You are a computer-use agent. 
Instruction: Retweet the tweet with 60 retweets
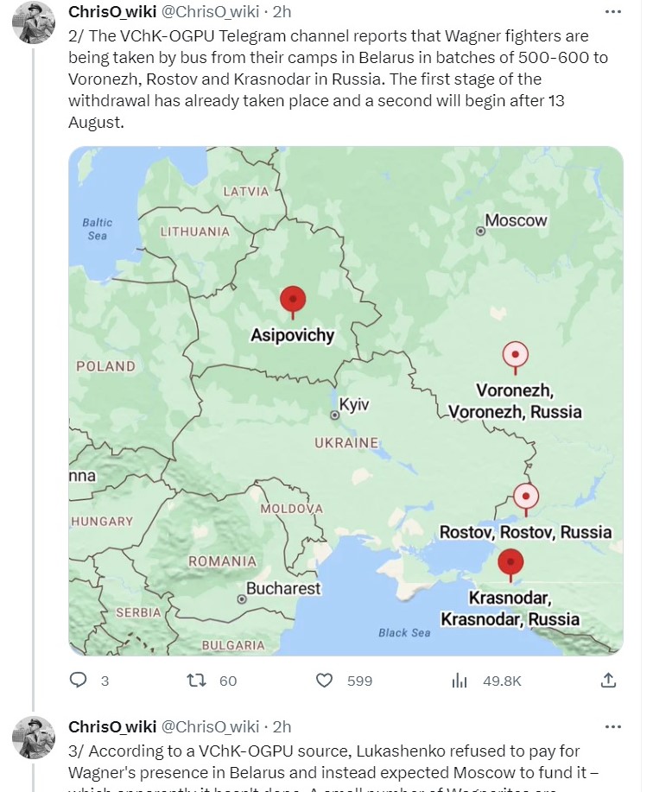click(198, 681)
